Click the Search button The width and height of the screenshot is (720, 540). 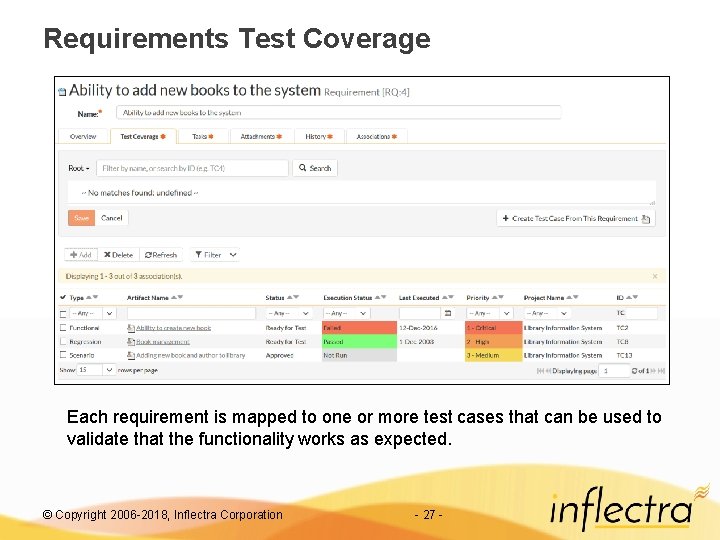click(315, 168)
